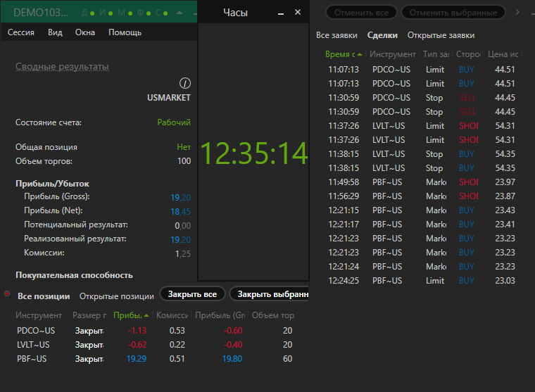The image size is (535, 392).
Task: Select the PDCO~US position row
Action: 155,331
